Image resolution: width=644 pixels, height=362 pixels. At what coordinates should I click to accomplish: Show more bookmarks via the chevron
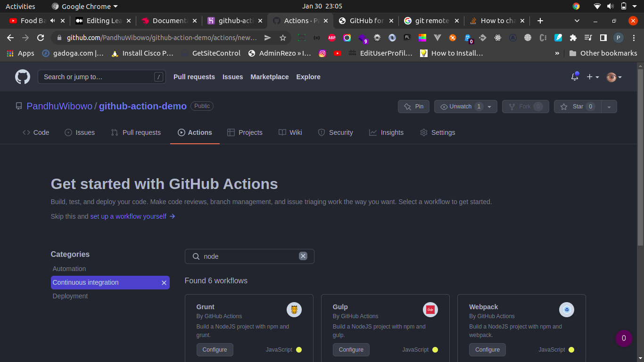point(557,53)
